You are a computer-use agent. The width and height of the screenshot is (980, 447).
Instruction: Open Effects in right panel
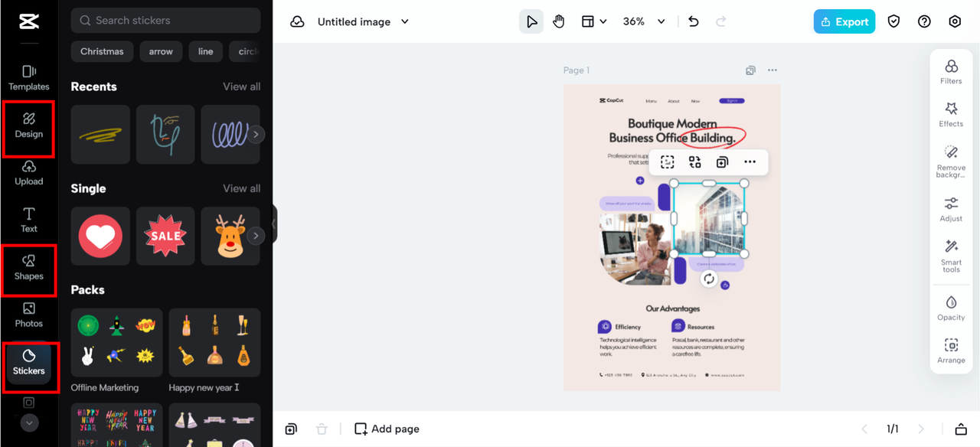tap(951, 114)
